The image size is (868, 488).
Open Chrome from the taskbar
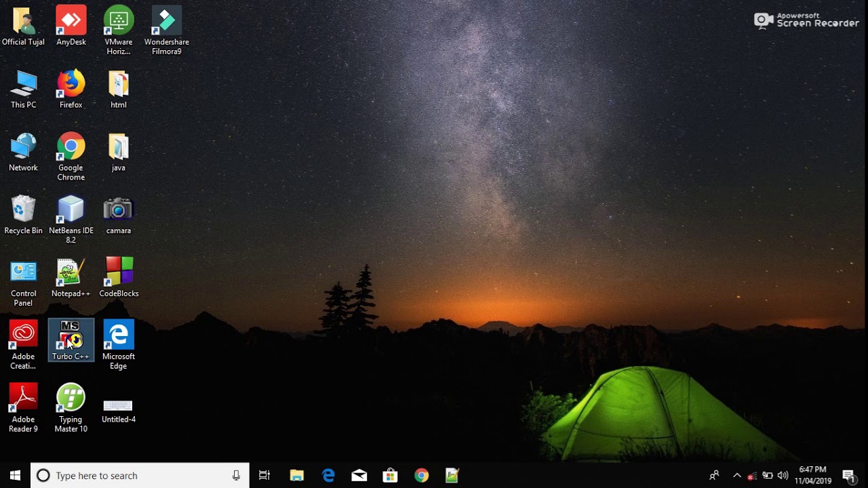click(x=422, y=475)
